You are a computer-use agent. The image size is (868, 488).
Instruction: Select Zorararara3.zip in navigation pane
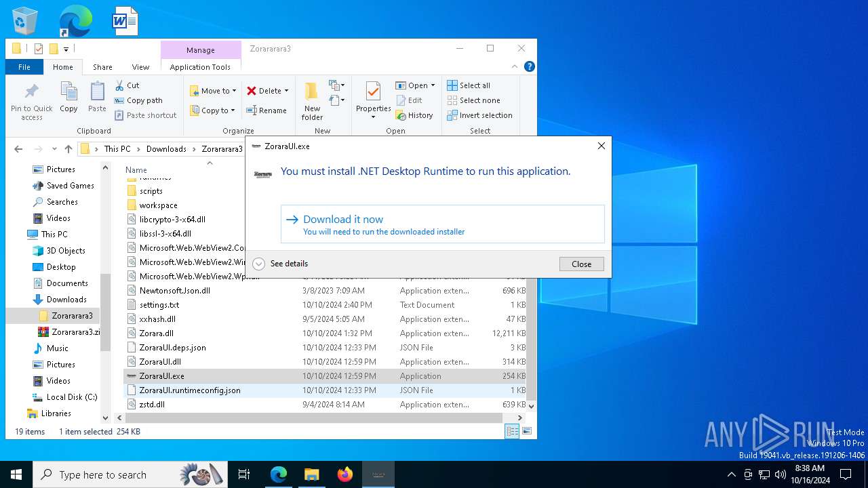point(76,332)
